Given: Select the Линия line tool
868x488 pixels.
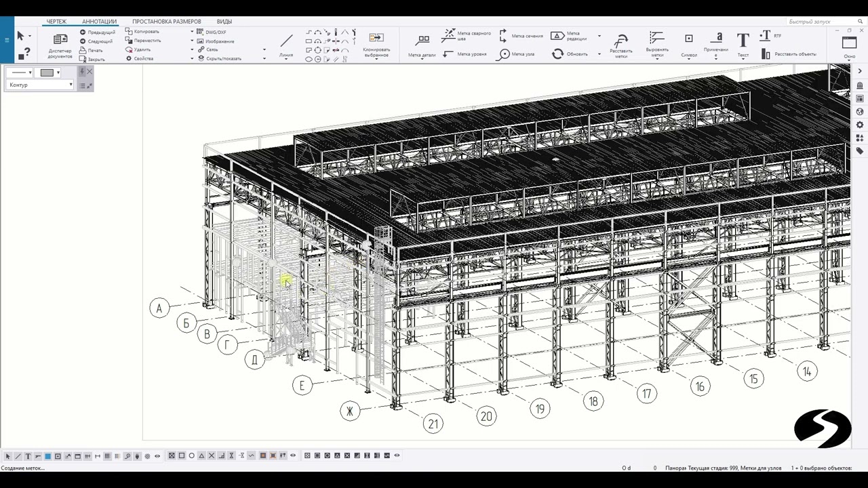Looking at the screenshot, I should (286, 45).
